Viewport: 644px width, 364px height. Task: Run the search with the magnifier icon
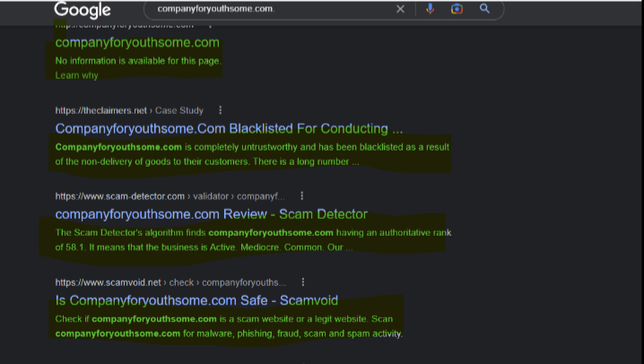(484, 8)
